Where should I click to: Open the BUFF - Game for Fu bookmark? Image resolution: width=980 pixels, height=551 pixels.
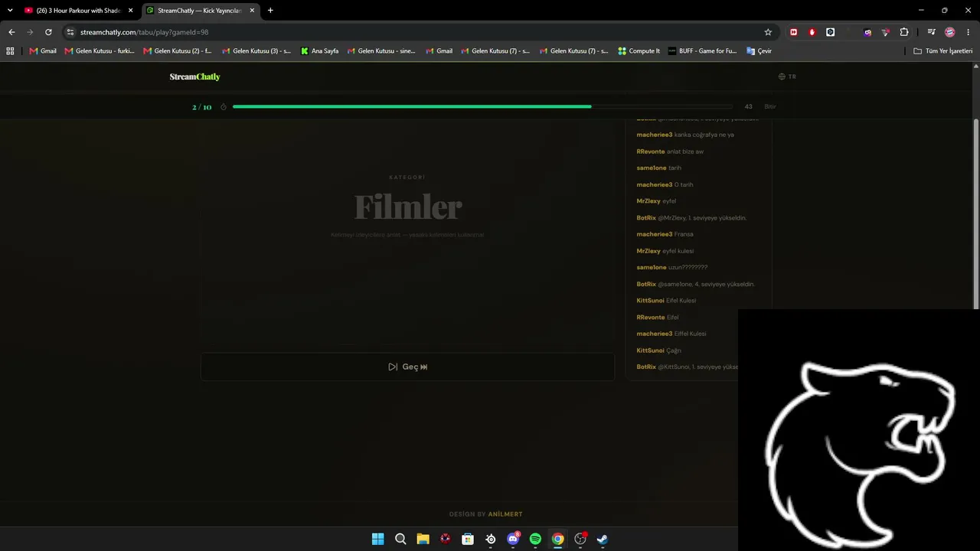click(x=702, y=51)
